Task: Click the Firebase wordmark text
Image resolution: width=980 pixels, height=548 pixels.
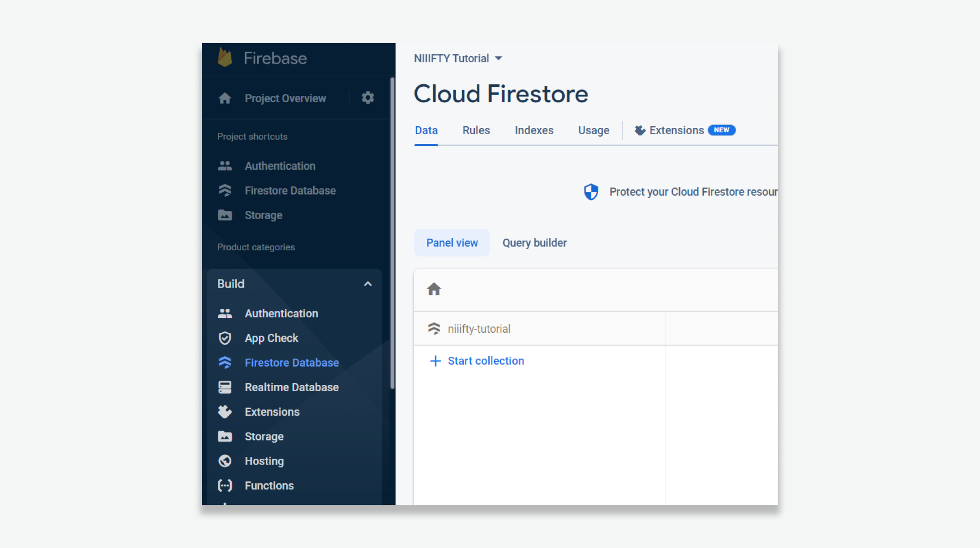Action: (x=275, y=58)
